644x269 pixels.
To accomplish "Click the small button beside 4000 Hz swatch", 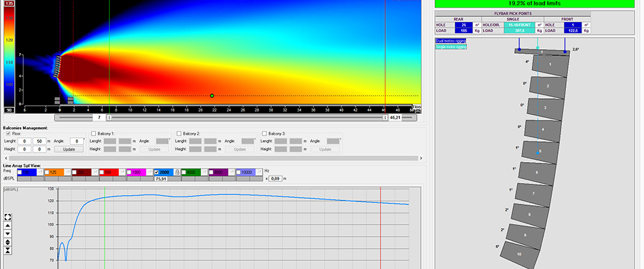I will point(204,172).
